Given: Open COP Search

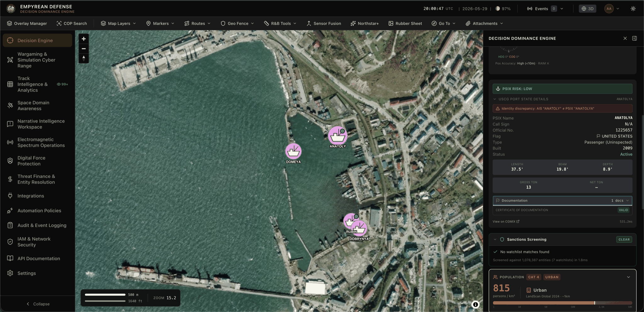Looking at the screenshot, I should click(72, 24).
